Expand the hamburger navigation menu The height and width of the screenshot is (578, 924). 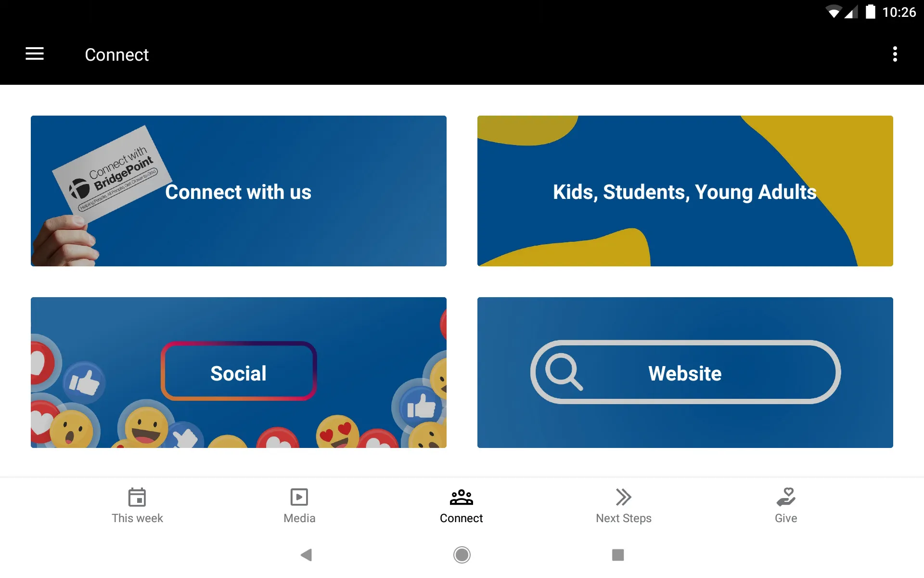tap(35, 55)
